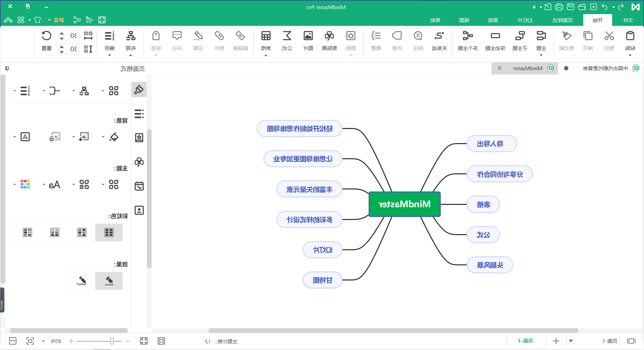This screenshot has height=350, width=644.
Task: Click the share icon beside the 蓝梦 theme
Action: coord(77,20)
